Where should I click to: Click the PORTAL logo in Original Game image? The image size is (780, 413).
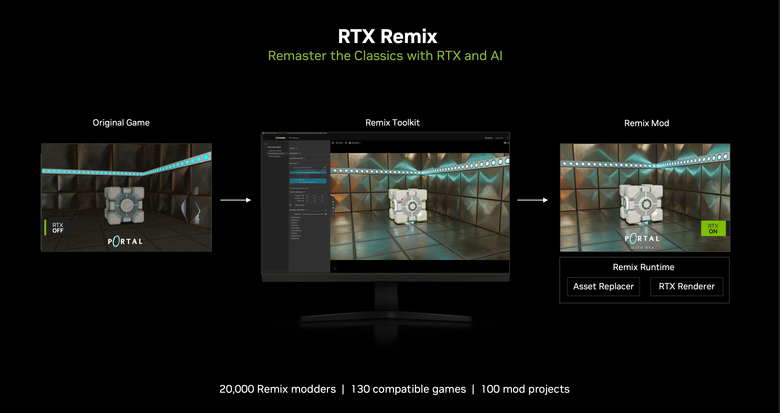click(x=125, y=241)
